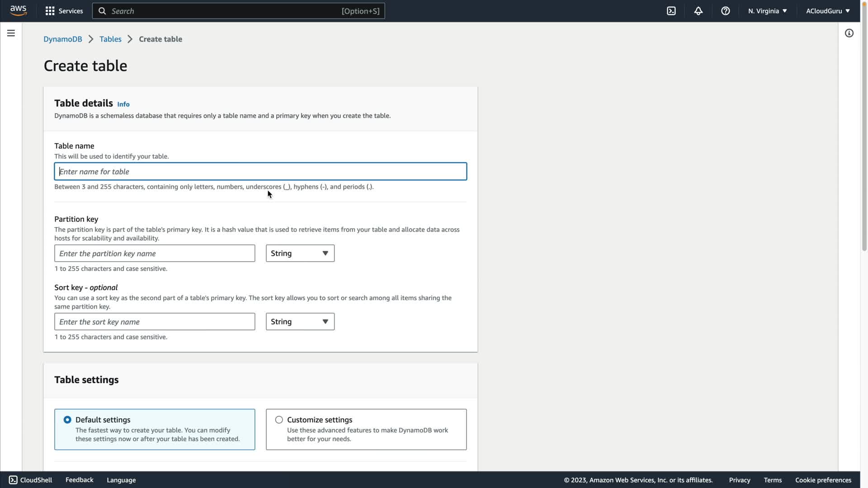Open the sort key type String dropdown

click(x=300, y=322)
